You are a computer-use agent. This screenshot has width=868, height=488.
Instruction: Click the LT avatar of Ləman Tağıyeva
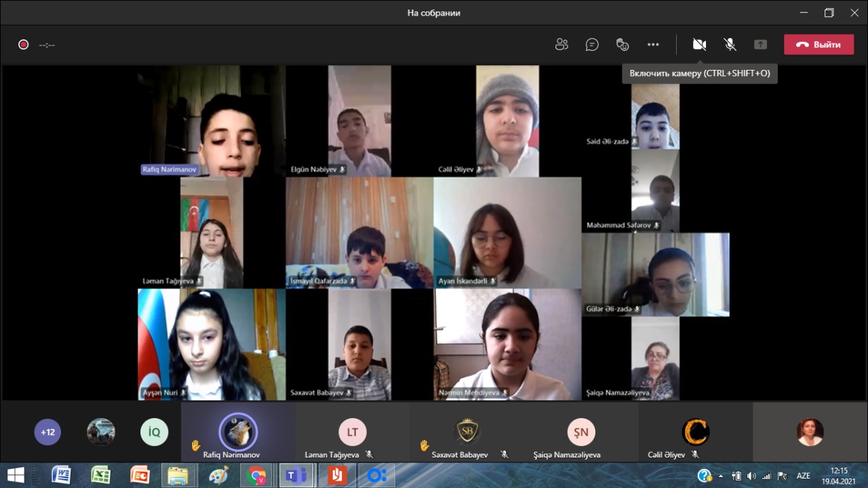353,432
